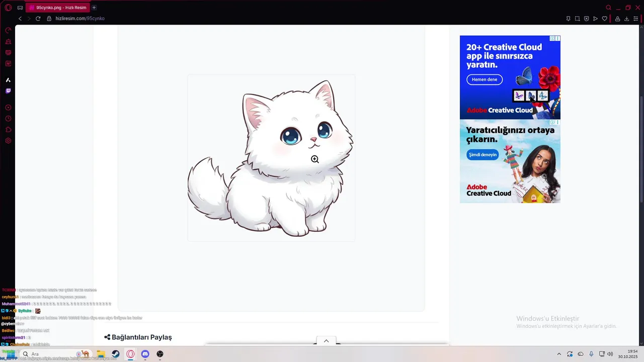Open volume control in system tray

610,354
